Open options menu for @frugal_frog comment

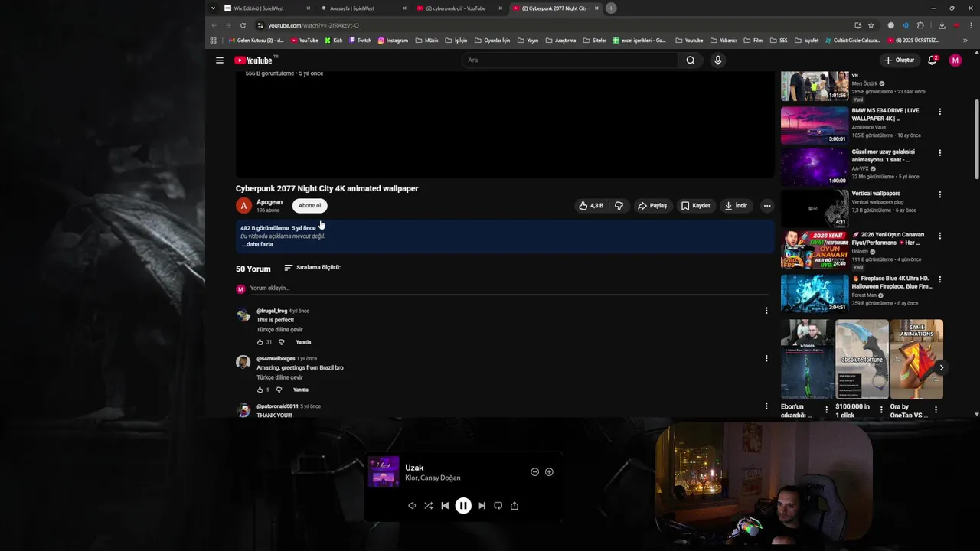tap(766, 311)
